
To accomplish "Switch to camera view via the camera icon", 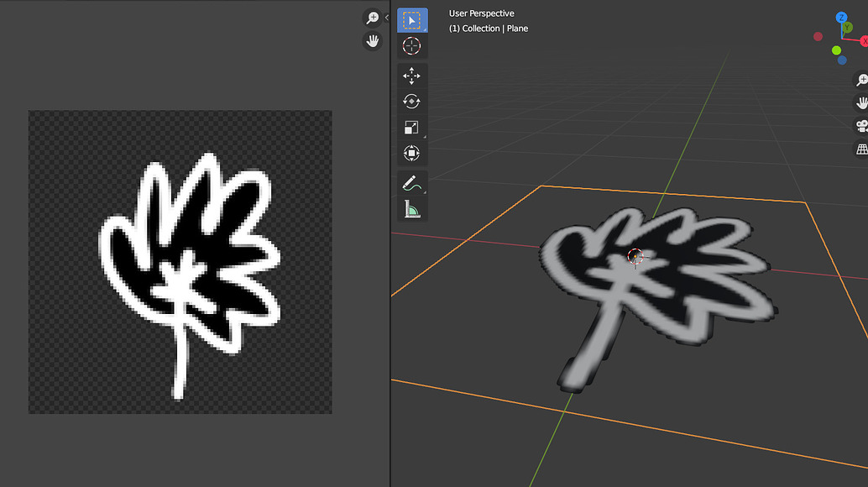I will [x=860, y=125].
